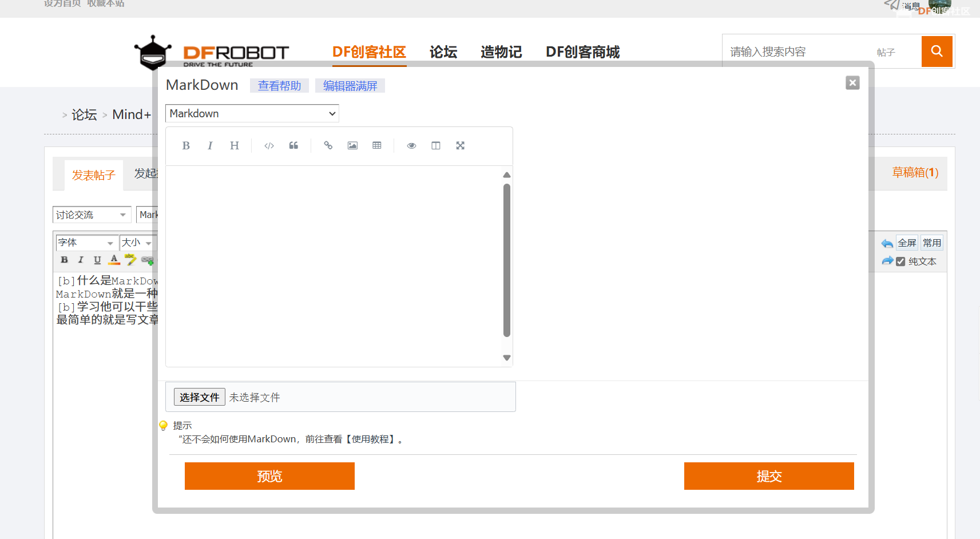Click the 选择文件 button
980x539 pixels.
pyautogui.click(x=200, y=397)
